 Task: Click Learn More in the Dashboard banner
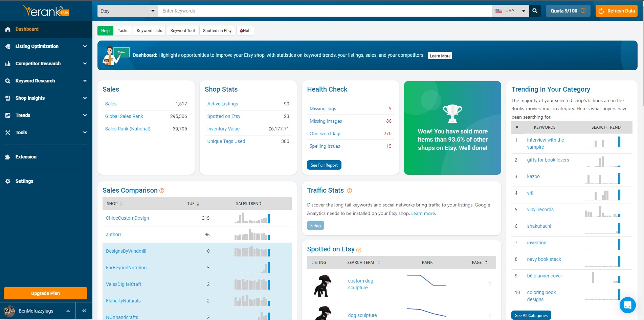[x=440, y=56]
